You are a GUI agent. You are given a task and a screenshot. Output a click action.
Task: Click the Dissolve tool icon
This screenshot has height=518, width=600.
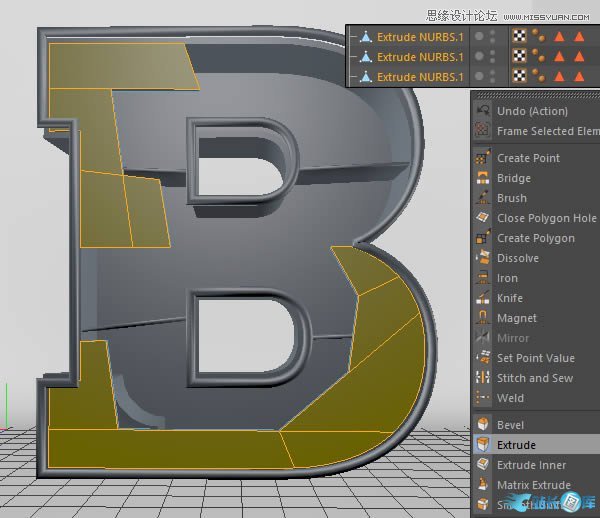483,258
